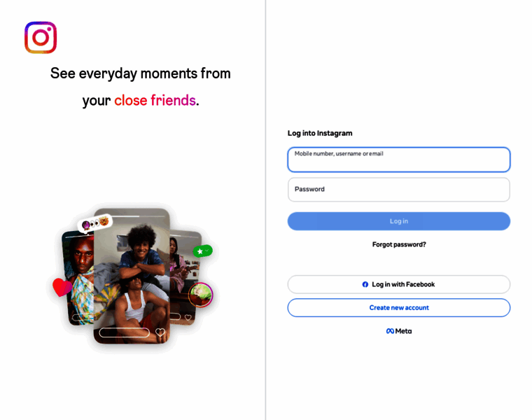Tap heart outline on center story photo

point(160,332)
